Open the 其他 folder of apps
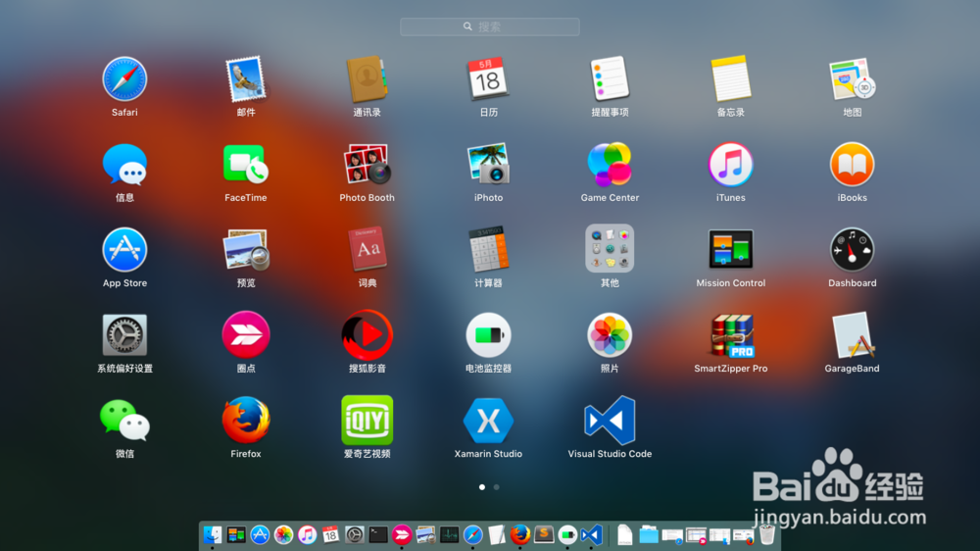980x551 pixels. click(610, 248)
